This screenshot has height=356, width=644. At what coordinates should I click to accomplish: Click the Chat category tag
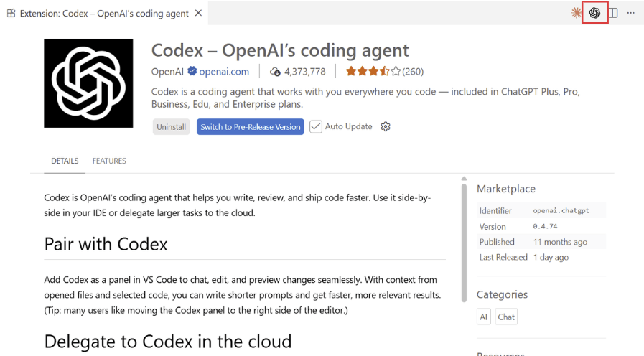[506, 317]
